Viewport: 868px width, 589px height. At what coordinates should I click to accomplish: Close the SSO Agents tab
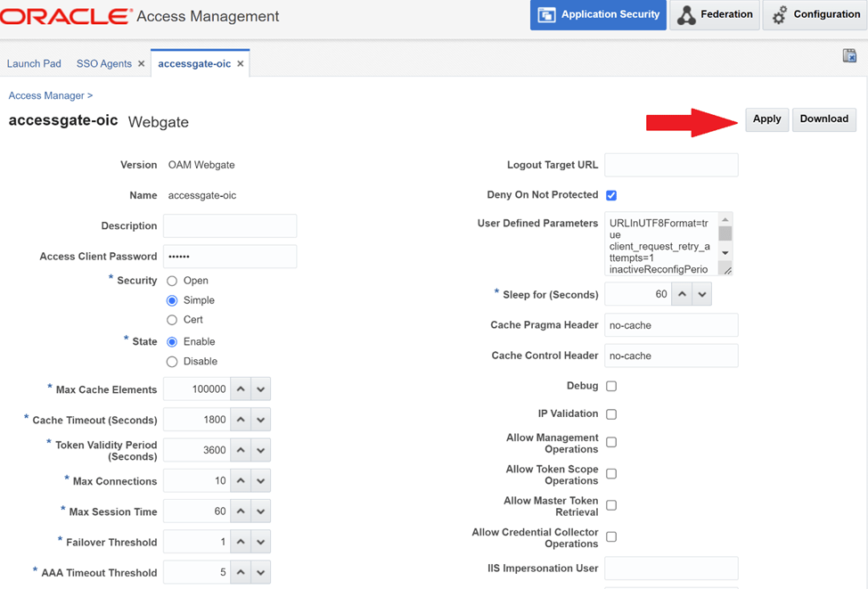pos(141,64)
